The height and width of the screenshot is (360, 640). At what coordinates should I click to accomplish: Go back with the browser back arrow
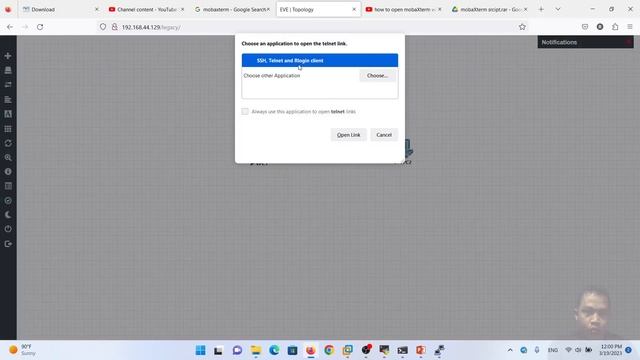[10, 27]
